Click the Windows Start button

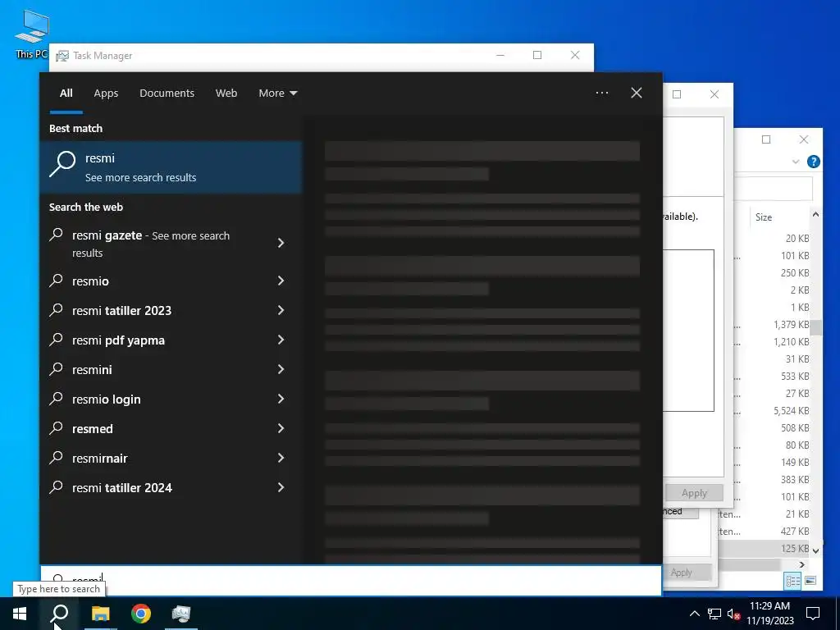20,614
